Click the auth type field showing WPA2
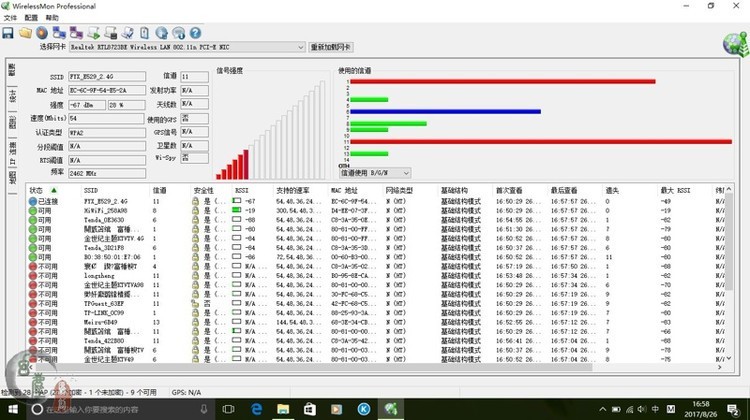This screenshot has height=420, width=750. [x=107, y=133]
